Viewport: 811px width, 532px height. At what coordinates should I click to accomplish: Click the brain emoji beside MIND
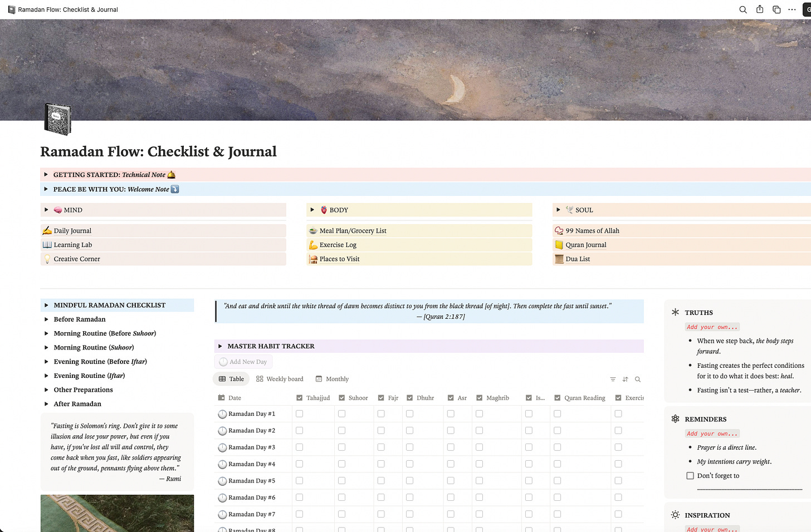coord(58,210)
